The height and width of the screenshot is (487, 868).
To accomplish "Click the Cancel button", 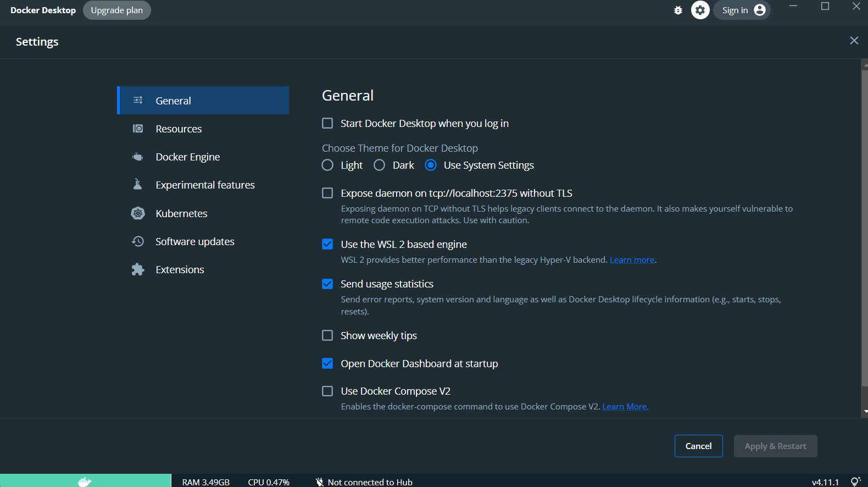I will coord(699,446).
